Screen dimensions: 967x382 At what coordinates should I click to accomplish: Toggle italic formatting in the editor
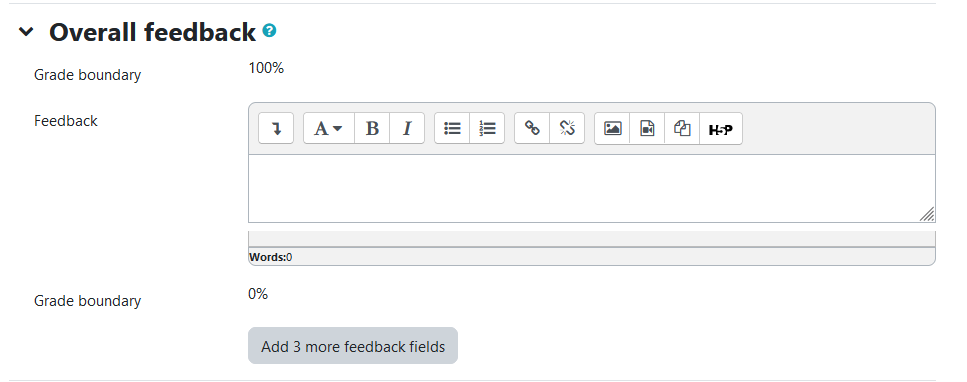tap(407, 128)
